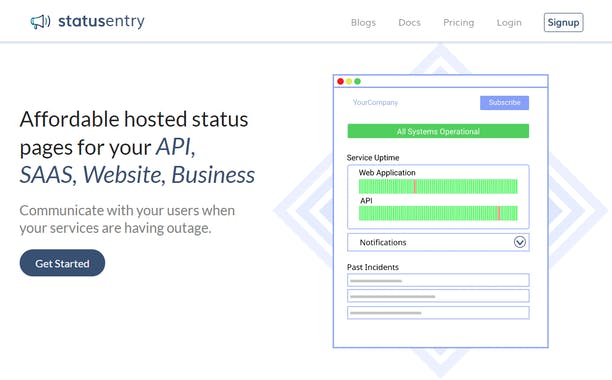Click the Service Uptime heading
Viewport: 612px width, 380px height.
373,158
